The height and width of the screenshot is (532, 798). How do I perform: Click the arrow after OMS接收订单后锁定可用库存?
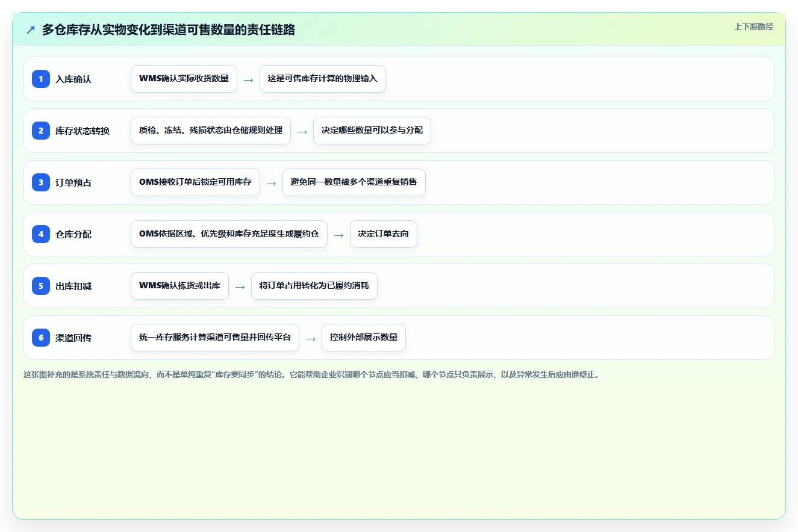(x=272, y=183)
